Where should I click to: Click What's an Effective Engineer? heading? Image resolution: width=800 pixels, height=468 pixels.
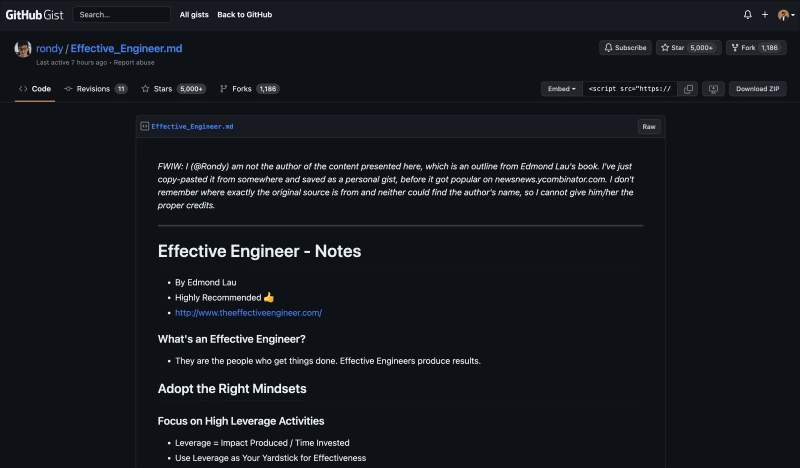click(x=232, y=339)
